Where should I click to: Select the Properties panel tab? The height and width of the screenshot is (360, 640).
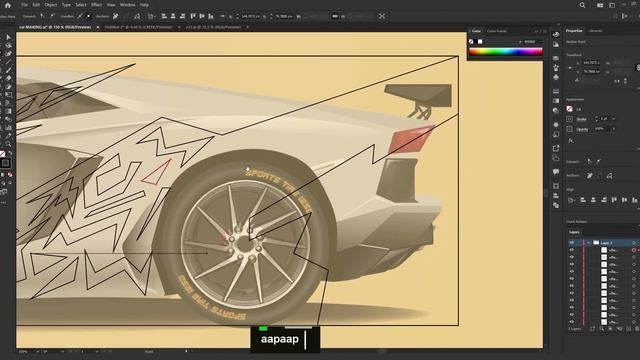click(574, 31)
